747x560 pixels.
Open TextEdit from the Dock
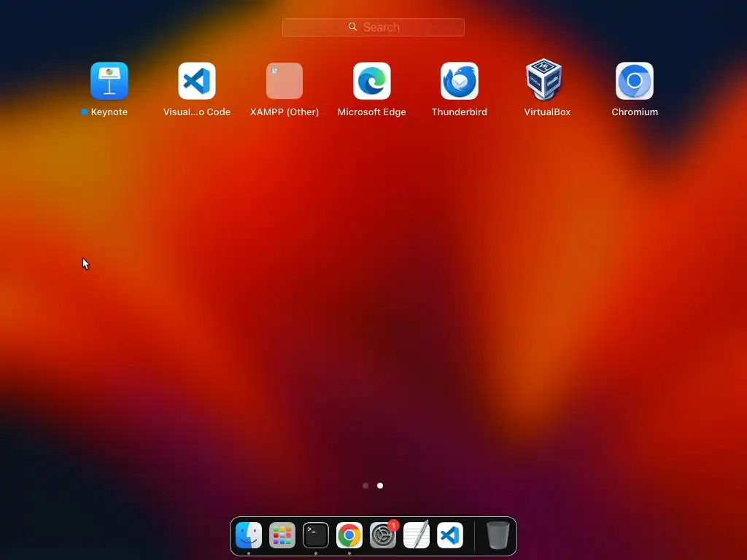(417, 535)
